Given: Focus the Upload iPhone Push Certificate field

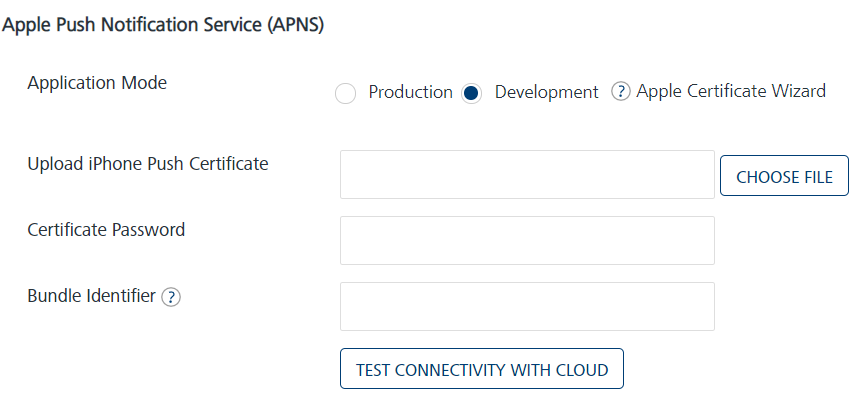Looking at the screenshot, I should point(527,175).
